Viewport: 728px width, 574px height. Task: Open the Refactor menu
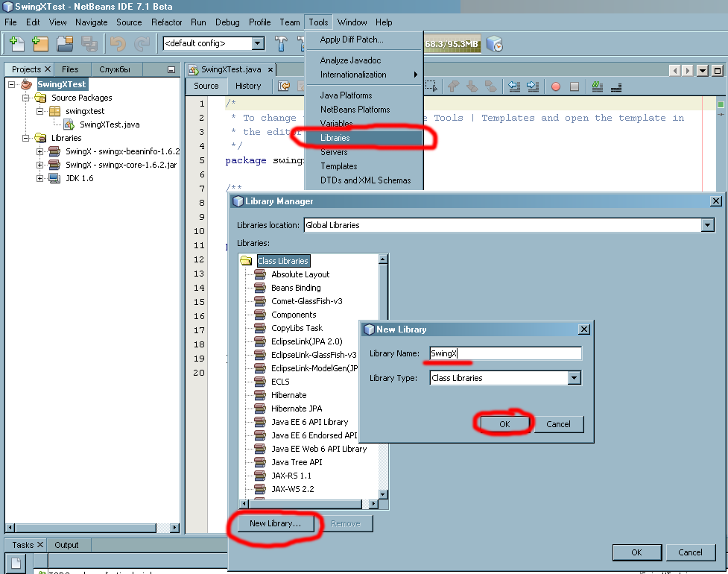tap(167, 22)
